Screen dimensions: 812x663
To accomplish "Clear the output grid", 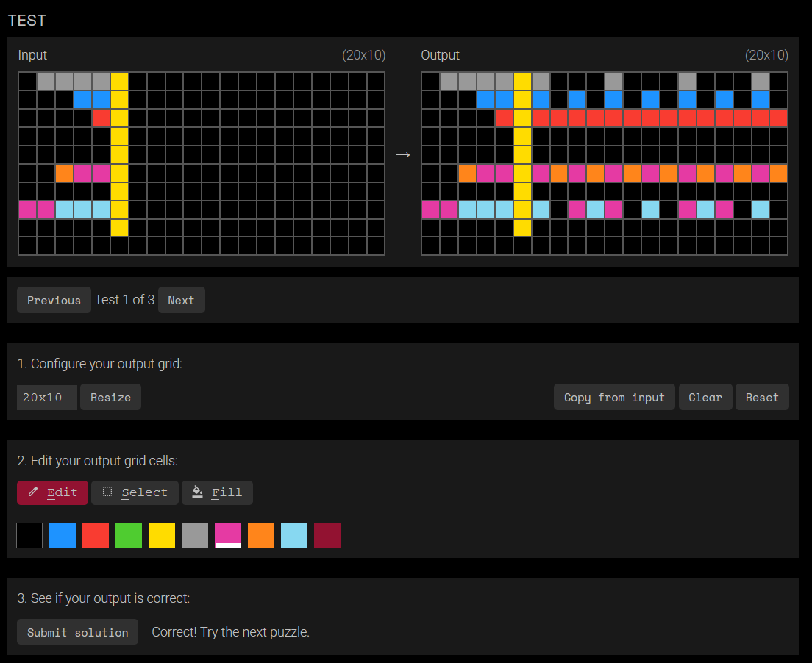I will pos(705,397).
